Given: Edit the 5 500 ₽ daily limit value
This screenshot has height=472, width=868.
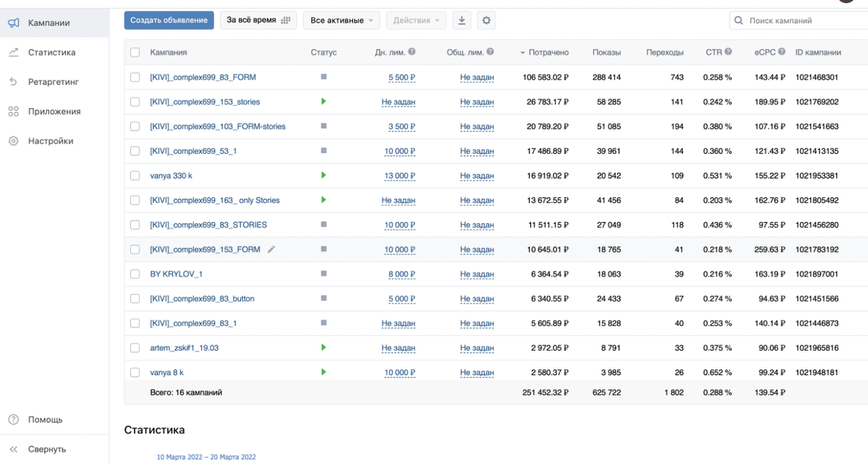Looking at the screenshot, I should [401, 77].
